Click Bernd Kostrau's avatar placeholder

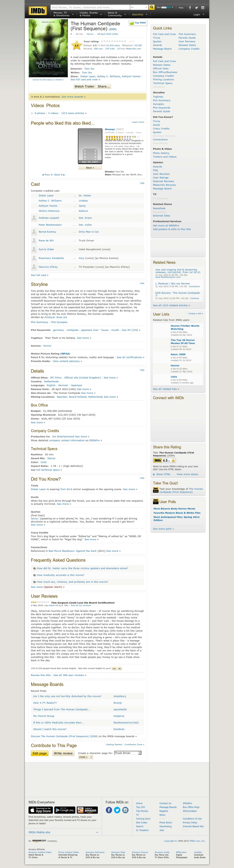[34, 232]
